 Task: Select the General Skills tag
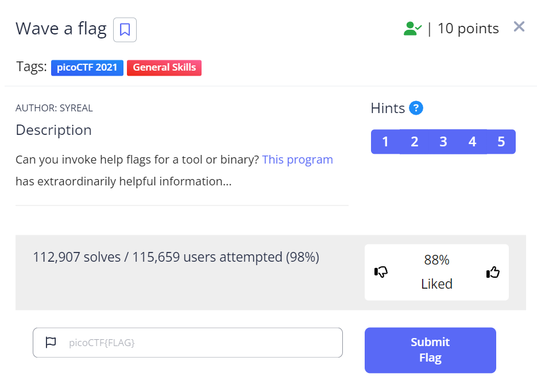tap(164, 68)
